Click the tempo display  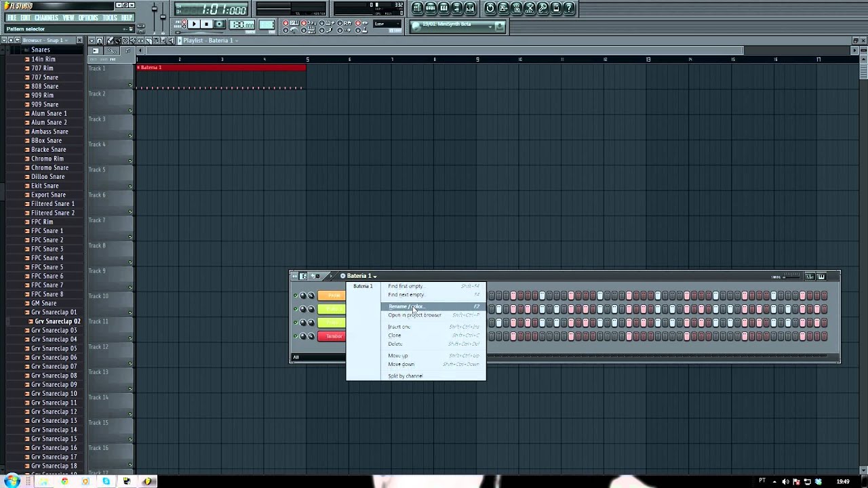[242, 25]
